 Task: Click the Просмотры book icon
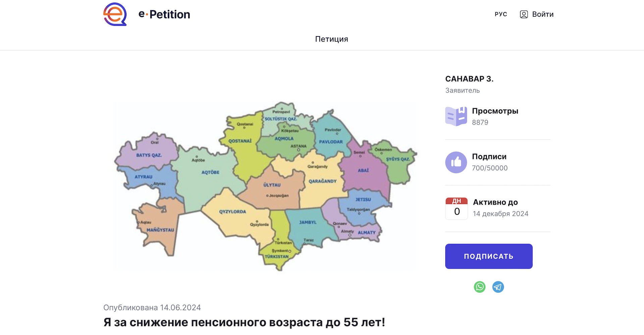(456, 116)
